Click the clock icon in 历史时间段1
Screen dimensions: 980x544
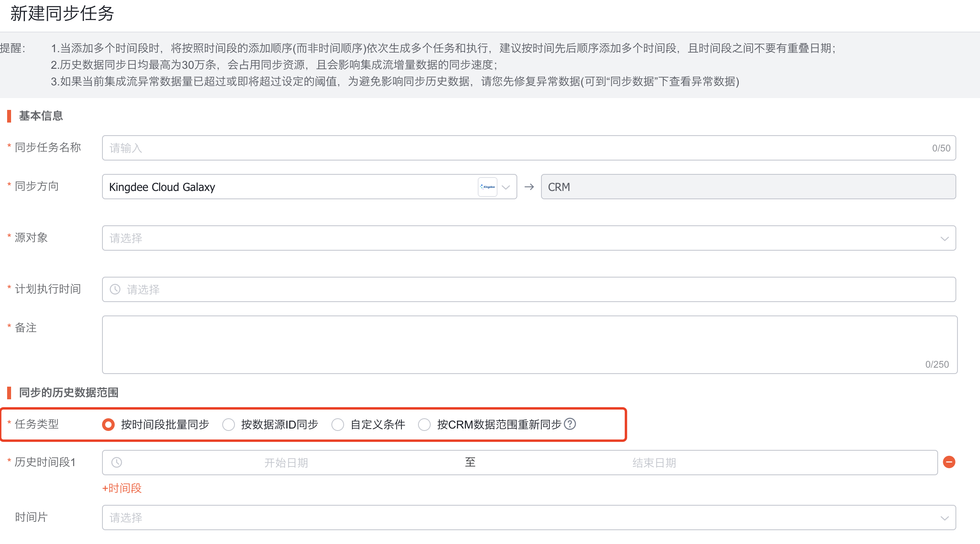pyautogui.click(x=117, y=462)
